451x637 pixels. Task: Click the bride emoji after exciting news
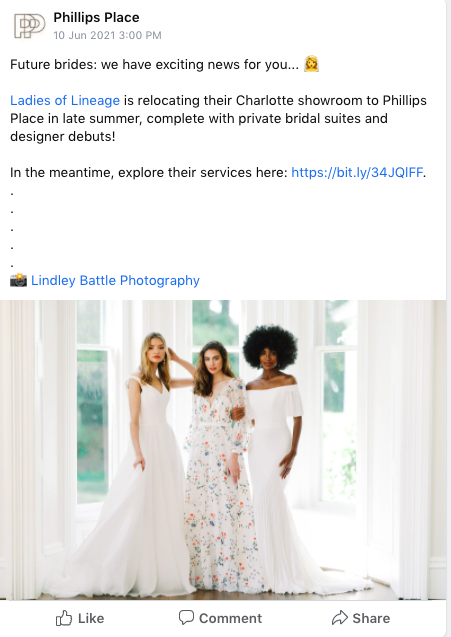(x=311, y=64)
